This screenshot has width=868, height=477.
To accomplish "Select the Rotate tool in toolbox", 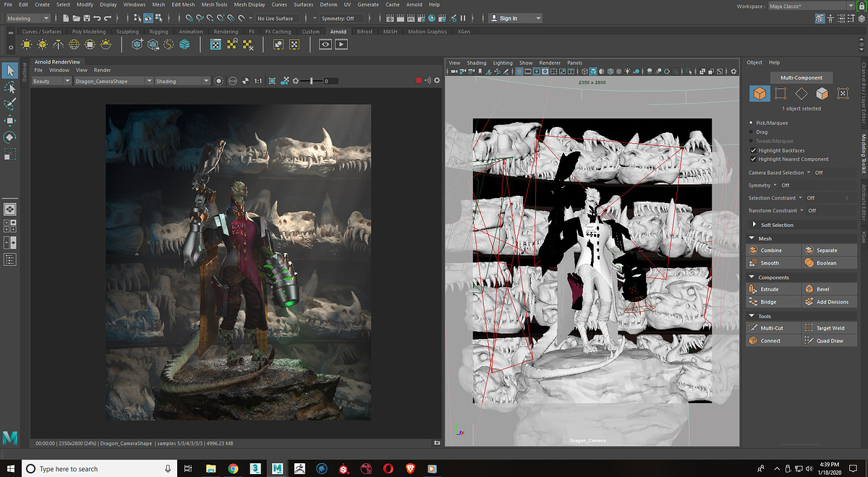I will tap(10, 137).
